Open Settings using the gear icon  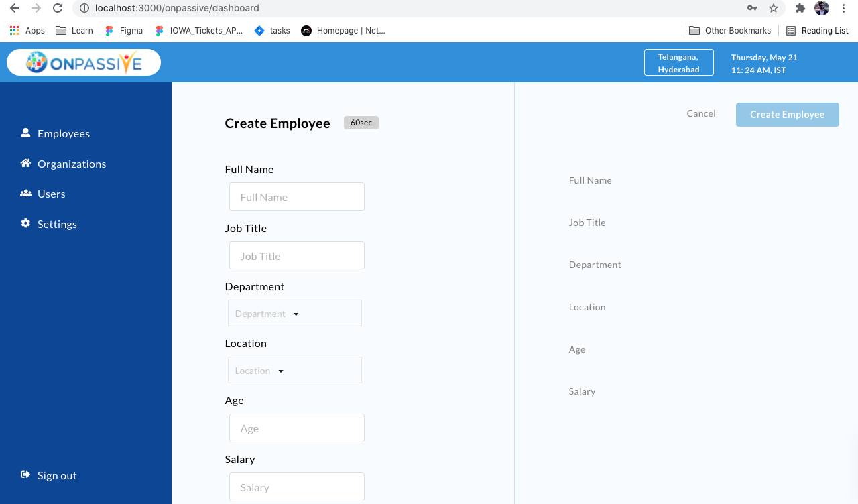(25, 224)
